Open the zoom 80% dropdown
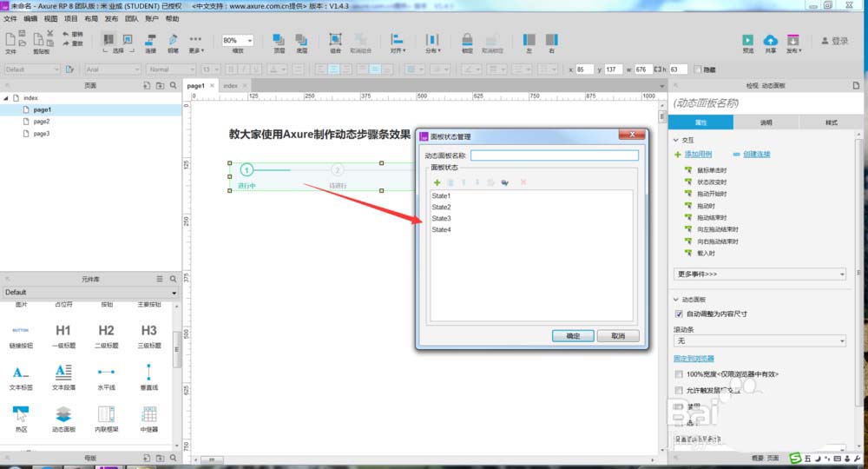Screen dimensions: 868x469 pyautogui.click(x=238, y=41)
